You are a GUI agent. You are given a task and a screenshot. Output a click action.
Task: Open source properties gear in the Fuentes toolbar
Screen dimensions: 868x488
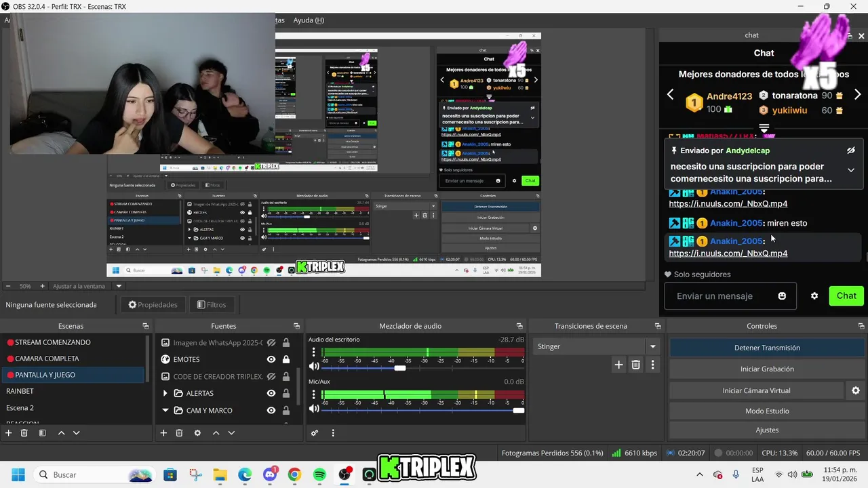197,432
